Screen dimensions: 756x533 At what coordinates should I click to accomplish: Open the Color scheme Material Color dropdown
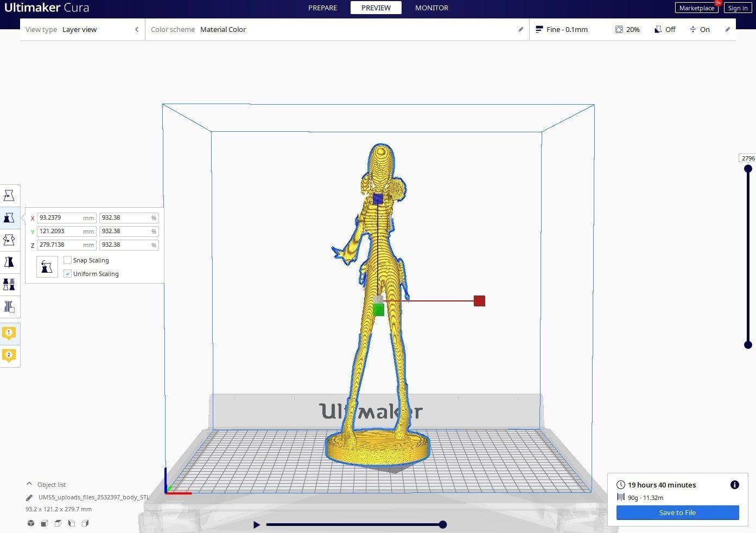point(337,30)
